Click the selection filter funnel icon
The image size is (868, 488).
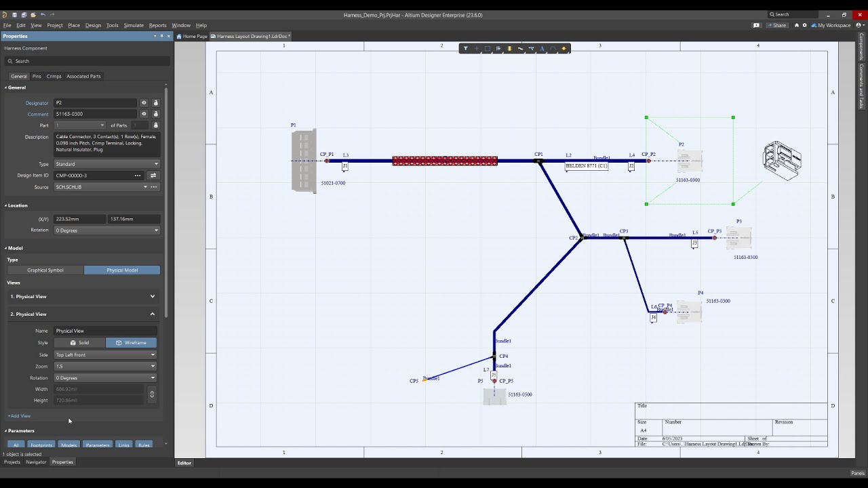[465, 49]
